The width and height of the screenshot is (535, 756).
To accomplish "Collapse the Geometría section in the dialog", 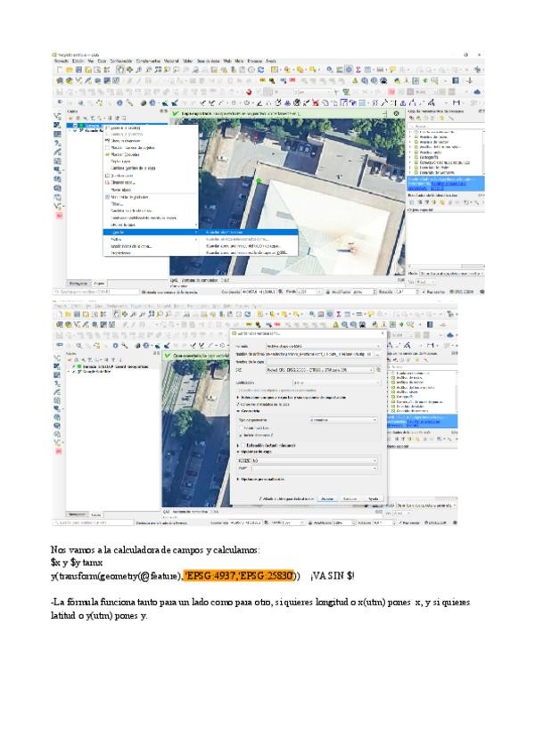I will click(237, 411).
